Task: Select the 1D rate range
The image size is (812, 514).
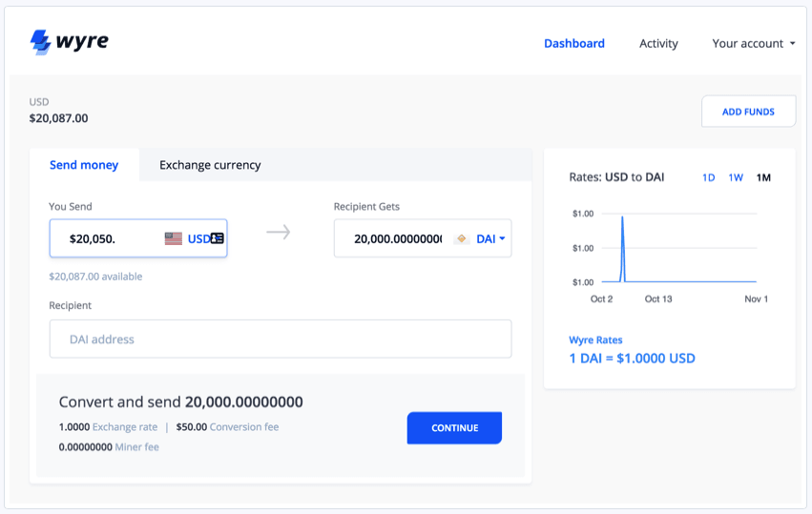Action: point(708,177)
